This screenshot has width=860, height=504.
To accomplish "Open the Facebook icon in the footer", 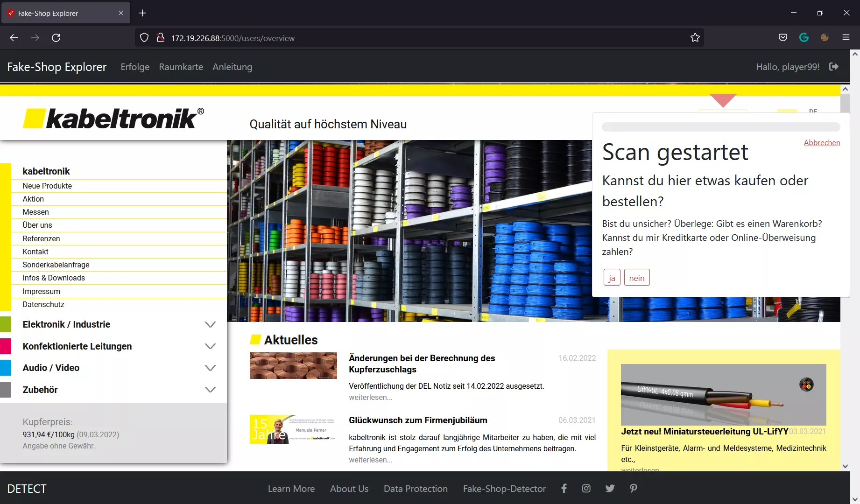I will (564, 488).
